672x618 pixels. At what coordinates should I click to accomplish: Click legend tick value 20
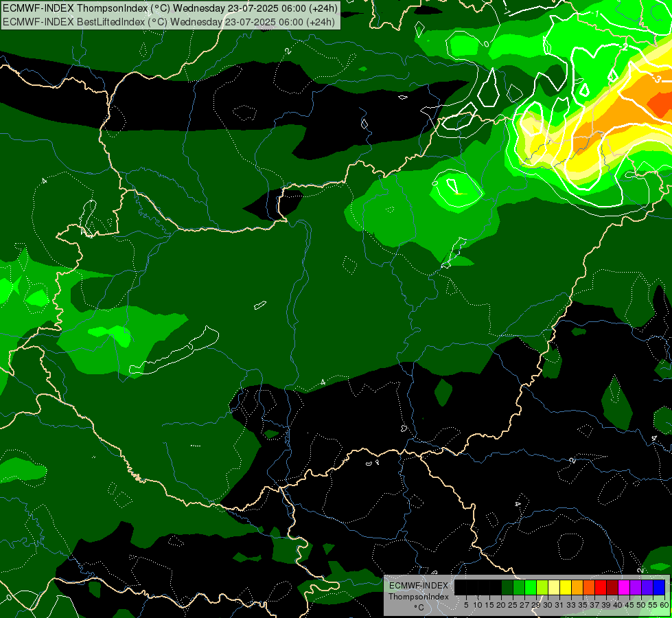pyautogui.click(x=501, y=605)
